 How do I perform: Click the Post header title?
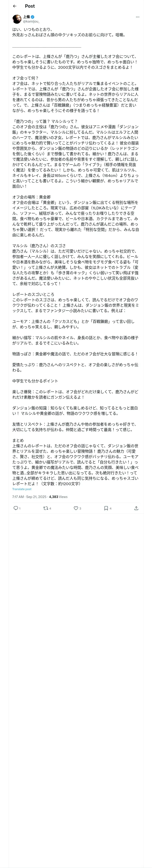pos(30,6)
